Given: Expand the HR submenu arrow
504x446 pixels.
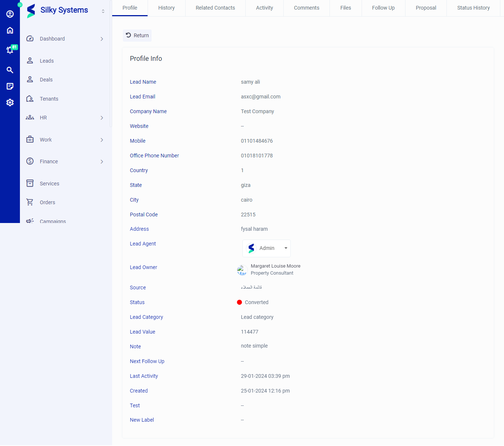Looking at the screenshot, I should (x=102, y=118).
